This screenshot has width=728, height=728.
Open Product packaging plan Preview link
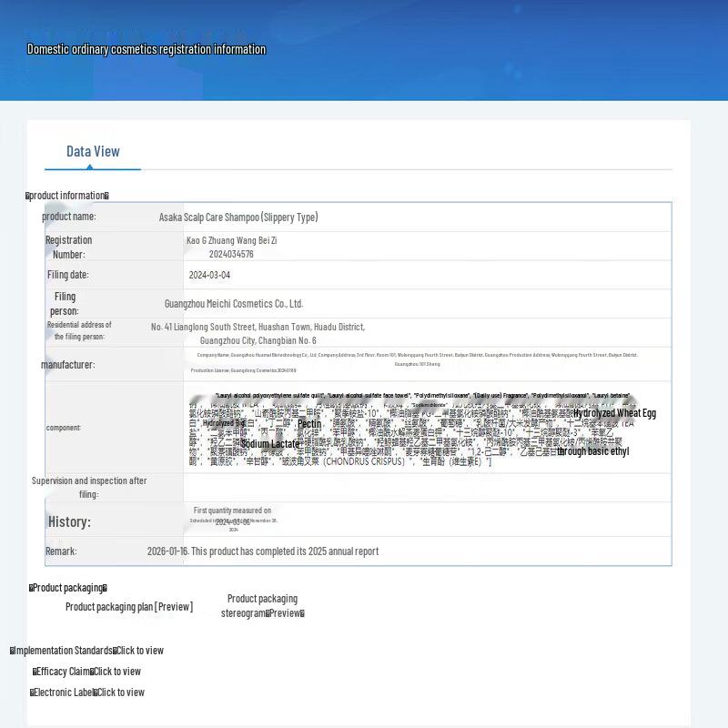(129, 607)
